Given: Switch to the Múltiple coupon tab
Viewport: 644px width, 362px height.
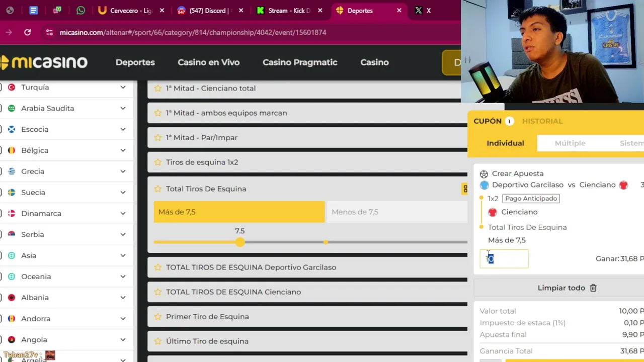Looking at the screenshot, I should tap(570, 143).
